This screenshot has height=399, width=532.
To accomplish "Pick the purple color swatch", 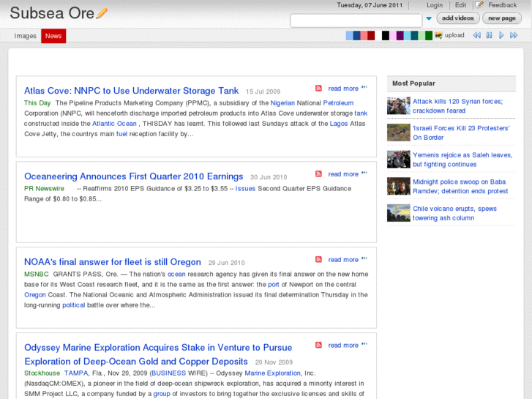I will coord(400,35).
